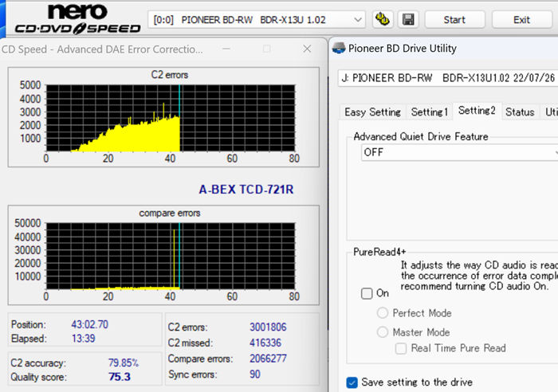Maximize the CD Speed DAE window
Screen dimensions: 558x392
click(266, 49)
